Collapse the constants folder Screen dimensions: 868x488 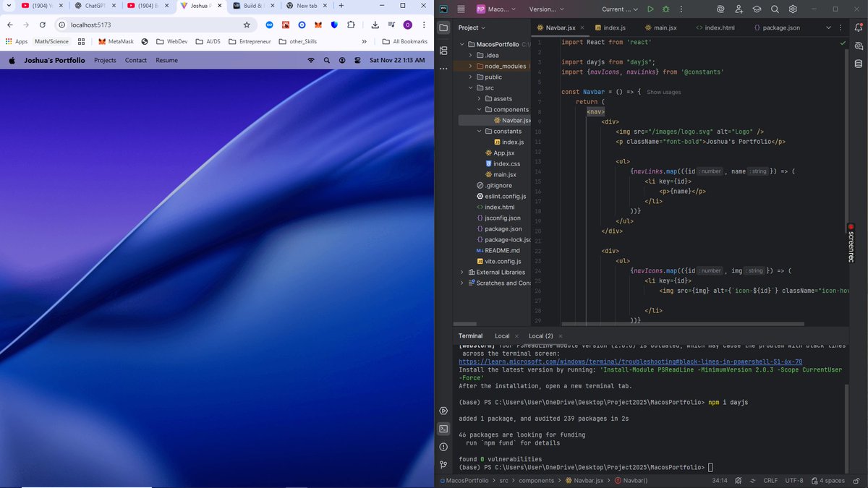tap(479, 131)
